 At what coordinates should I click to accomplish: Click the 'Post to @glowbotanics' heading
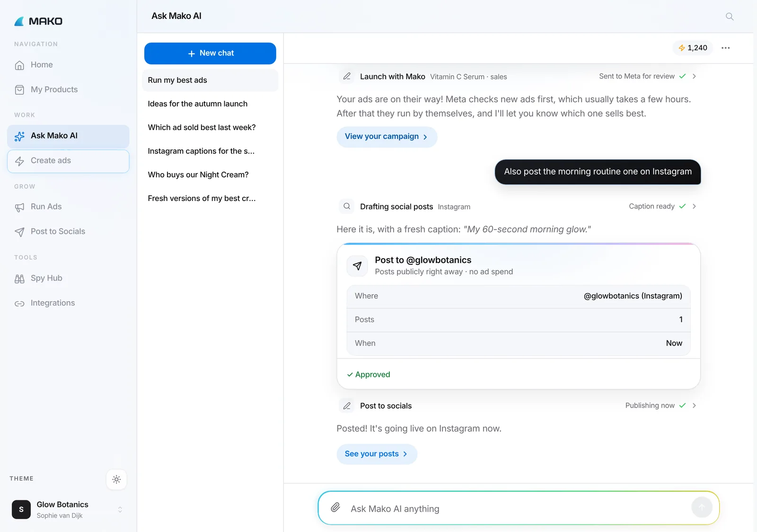pos(423,260)
